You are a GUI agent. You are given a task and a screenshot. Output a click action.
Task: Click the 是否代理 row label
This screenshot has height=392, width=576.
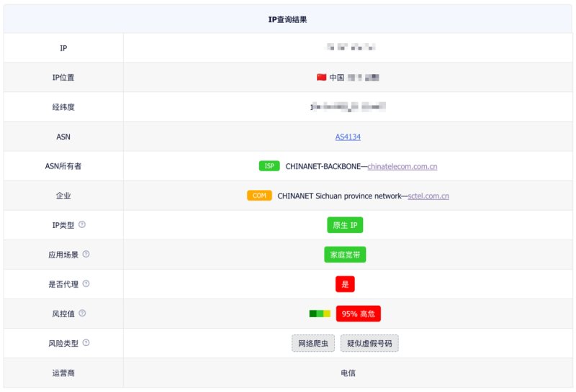pyautogui.click(x=63, y=284)
